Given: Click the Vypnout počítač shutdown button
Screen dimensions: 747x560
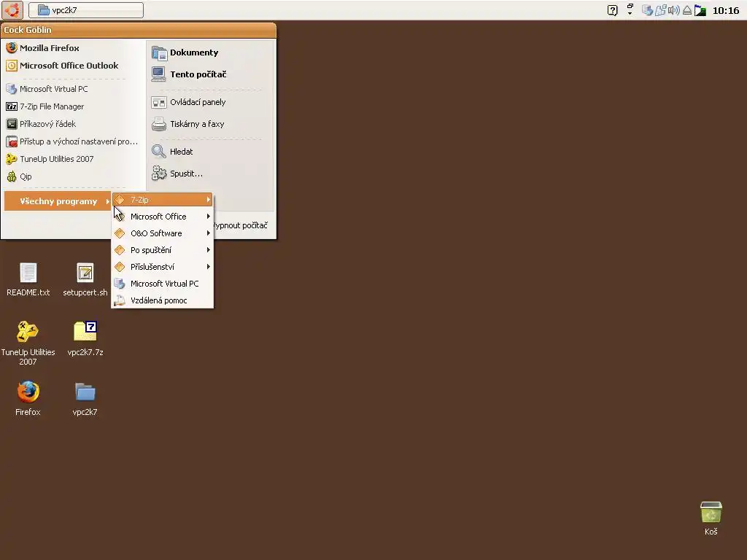Looking at the screenshot, I should click(241, 225).
